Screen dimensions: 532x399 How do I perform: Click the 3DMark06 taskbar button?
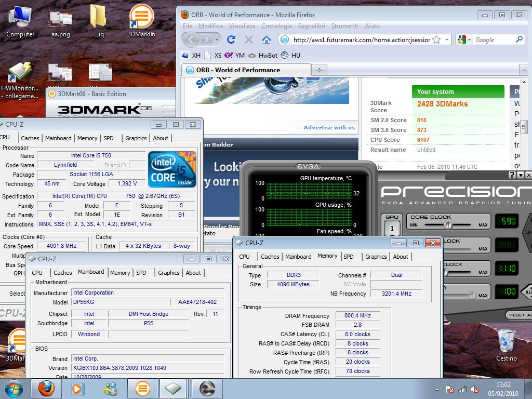142,389
